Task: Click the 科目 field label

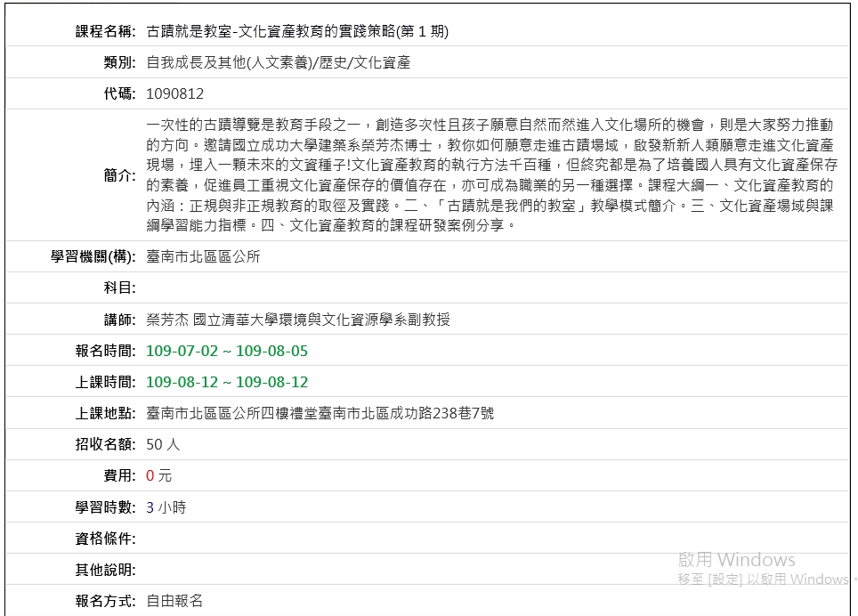Action: [x=119, y=288]
